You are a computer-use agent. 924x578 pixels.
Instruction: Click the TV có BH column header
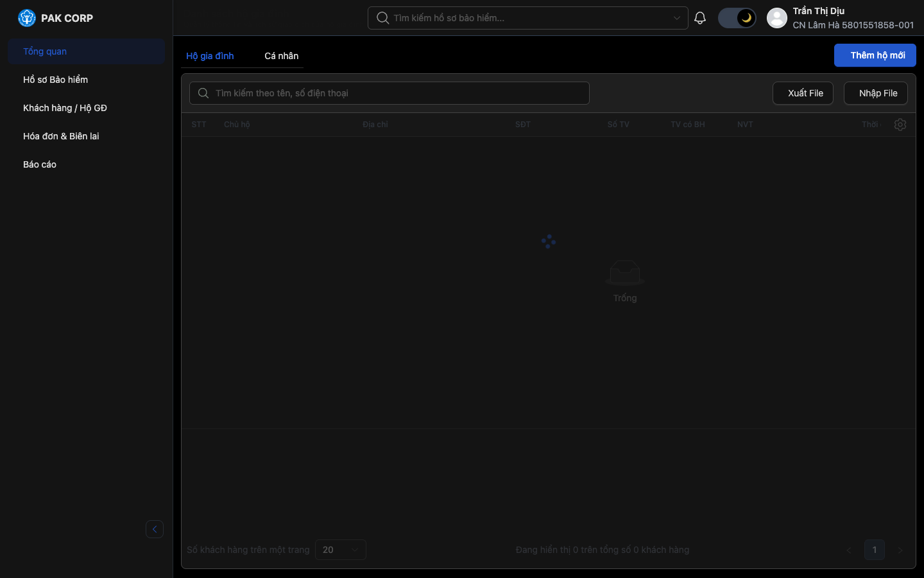[688, 125]
